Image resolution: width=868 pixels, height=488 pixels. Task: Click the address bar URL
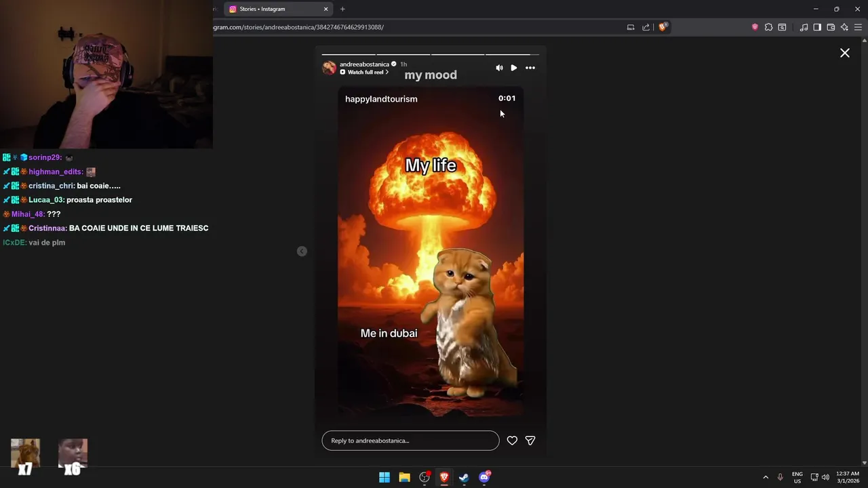click(x=298, y=27)
